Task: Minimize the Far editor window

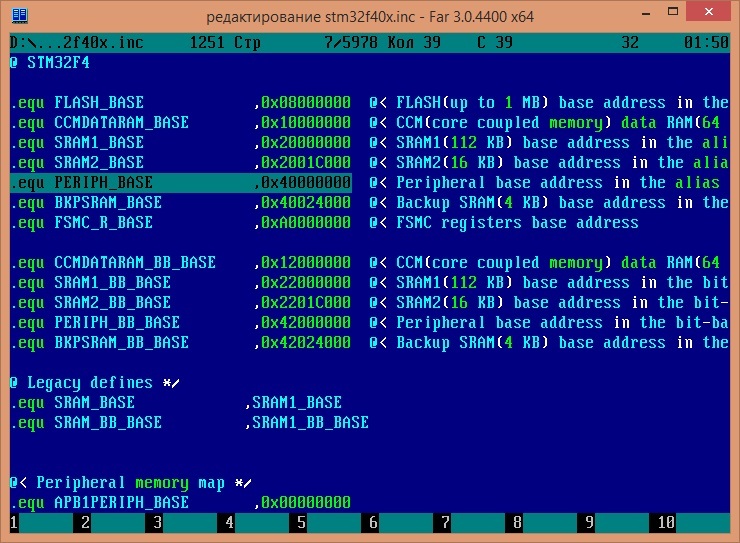Action: (x=646, y=12)
